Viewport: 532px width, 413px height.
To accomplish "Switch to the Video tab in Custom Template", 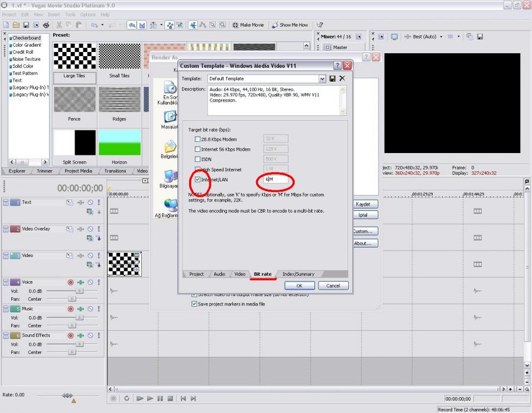I will click(239, 274).
